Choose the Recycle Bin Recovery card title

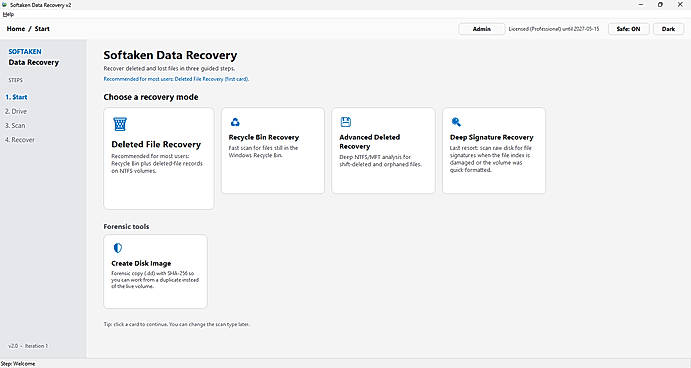coord(264,138)
